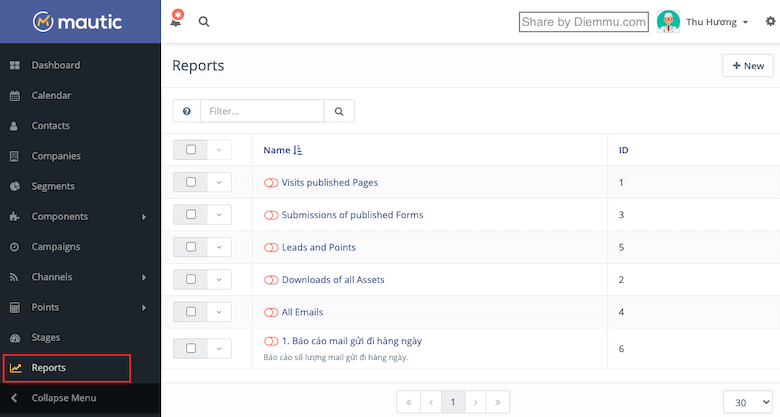Open row actions dropdown for Leads and Points
Image resolution: width=780 pixels, height=417 pixels.
(219, 247)
